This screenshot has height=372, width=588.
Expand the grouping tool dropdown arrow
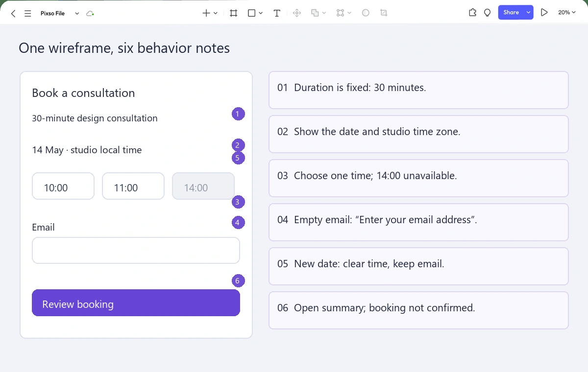tap(349, 13)
